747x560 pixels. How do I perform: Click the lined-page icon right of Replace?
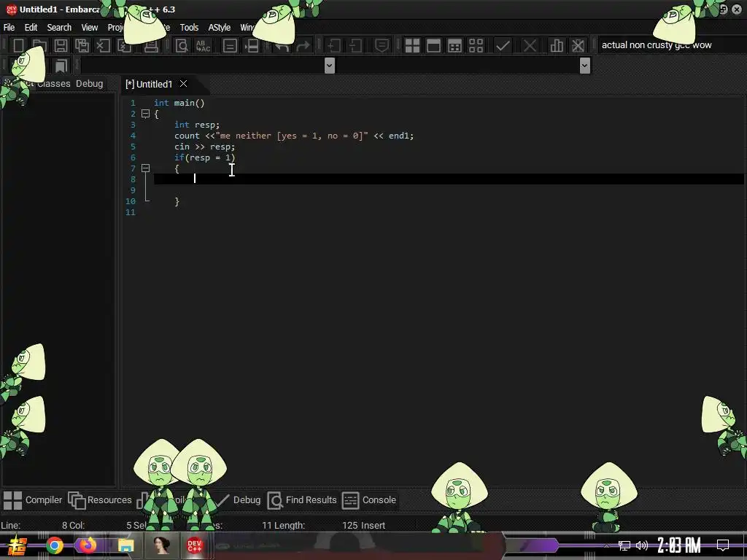tap(230, 46)
